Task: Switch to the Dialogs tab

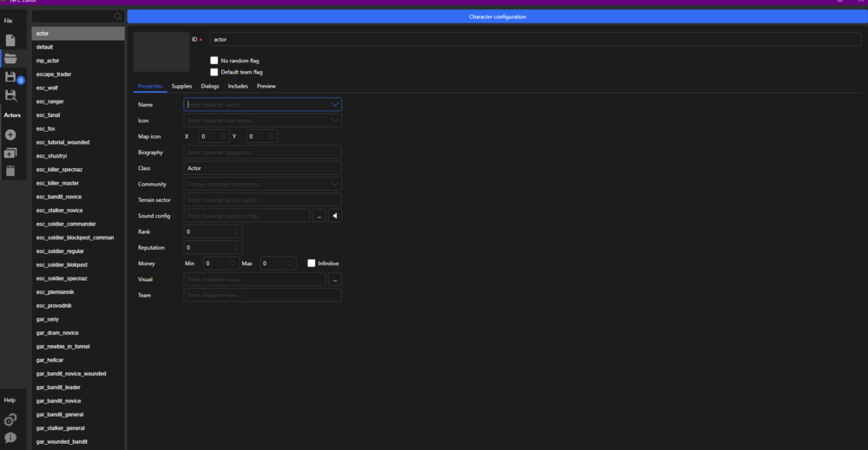Action: [x=210, y=86]
